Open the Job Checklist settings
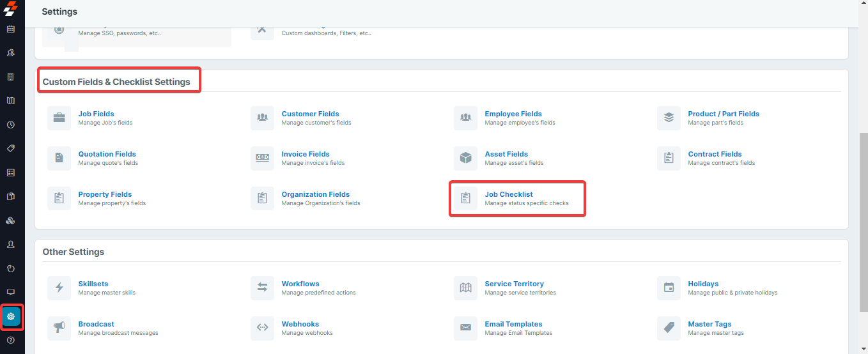The height and width of the screenshot is (354, 868). pos(508,194)
